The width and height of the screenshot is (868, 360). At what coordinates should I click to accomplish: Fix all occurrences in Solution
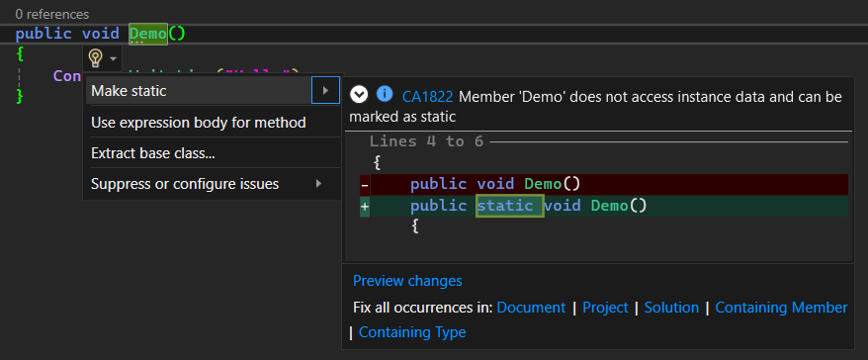click(671, 308)
